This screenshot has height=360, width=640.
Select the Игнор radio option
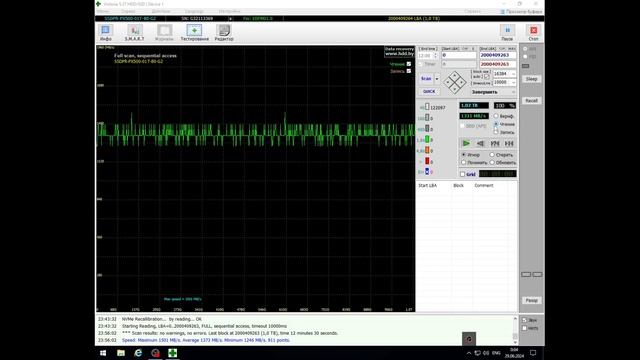coord(464,155)
